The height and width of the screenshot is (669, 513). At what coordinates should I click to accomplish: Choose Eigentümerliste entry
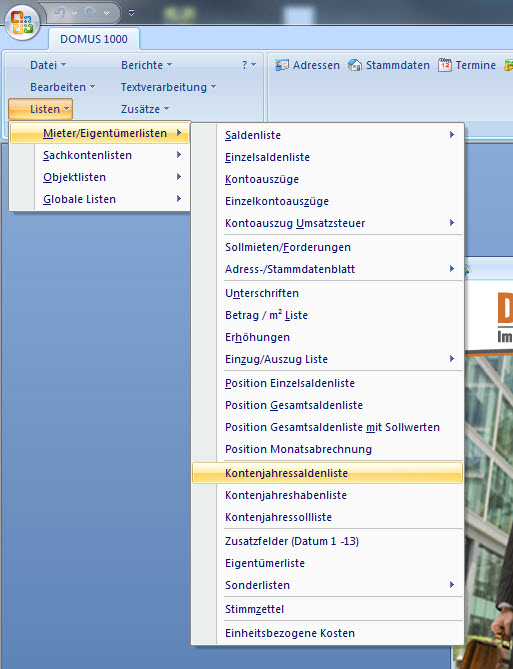click(x=327, y=563)
